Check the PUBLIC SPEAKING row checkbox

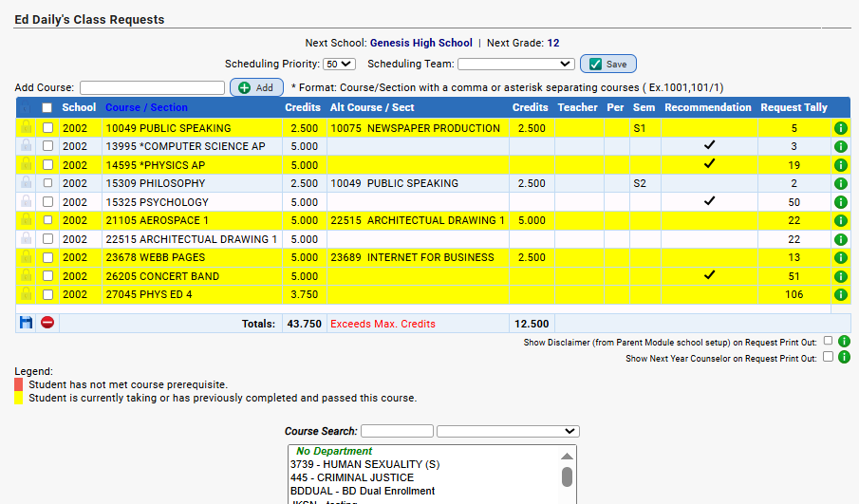[47, 127]
